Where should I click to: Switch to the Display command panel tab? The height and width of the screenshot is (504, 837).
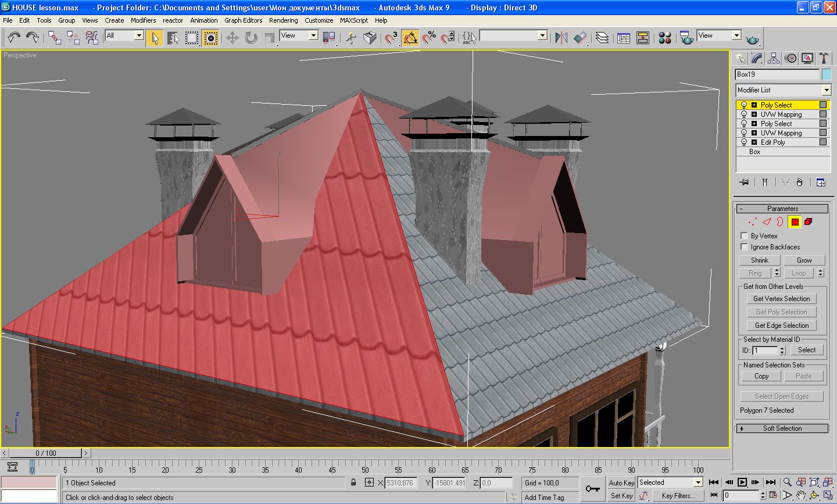(x=807, y=58)
